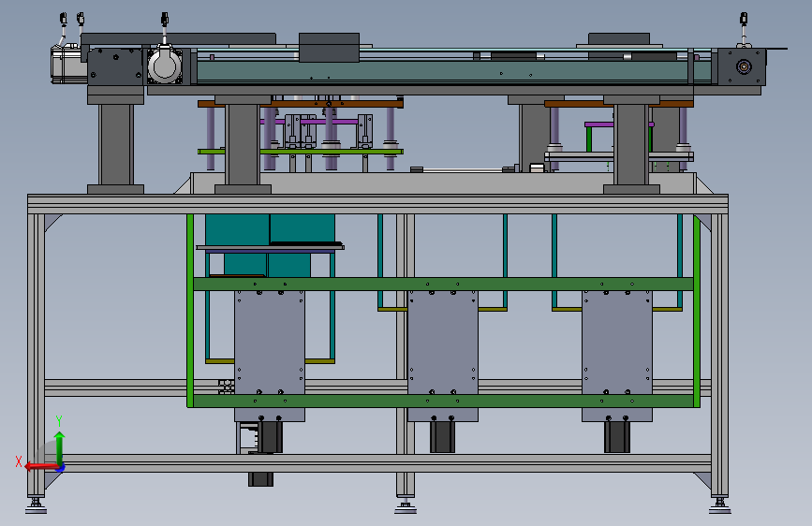Viewport: 812px width, 526px height.
Task: Click the green Y axis arrow of the triad
Action: point(60,448)
